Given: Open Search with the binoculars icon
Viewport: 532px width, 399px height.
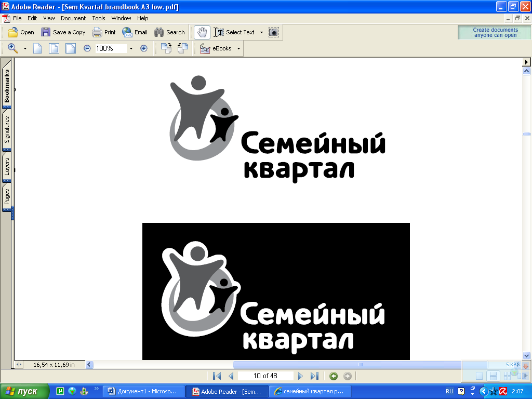Looking at the screenshot, I should coord(159,32).
